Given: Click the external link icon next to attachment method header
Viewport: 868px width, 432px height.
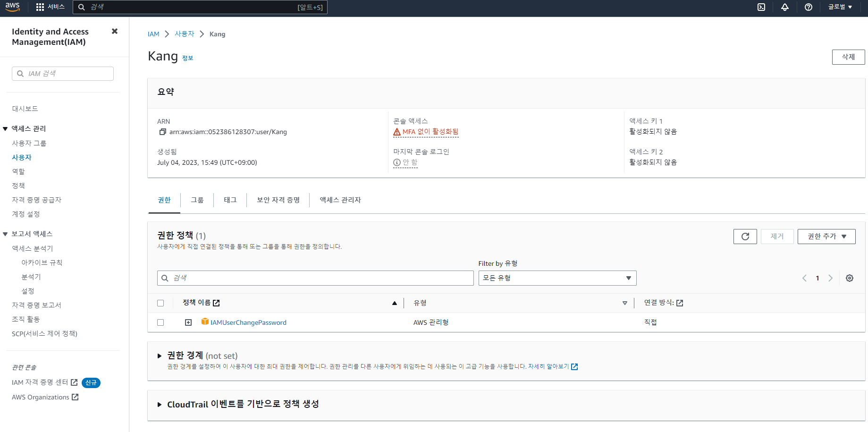Looking at the screenshot, I should coord(680,303).
